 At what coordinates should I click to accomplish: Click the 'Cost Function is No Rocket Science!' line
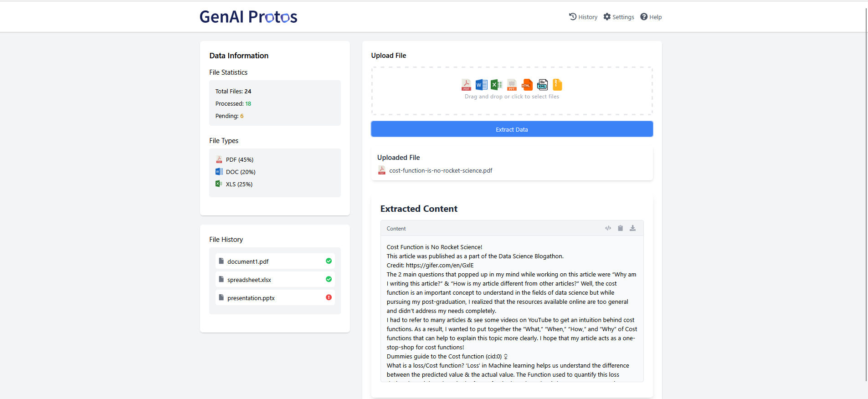[x=434, y=247]
